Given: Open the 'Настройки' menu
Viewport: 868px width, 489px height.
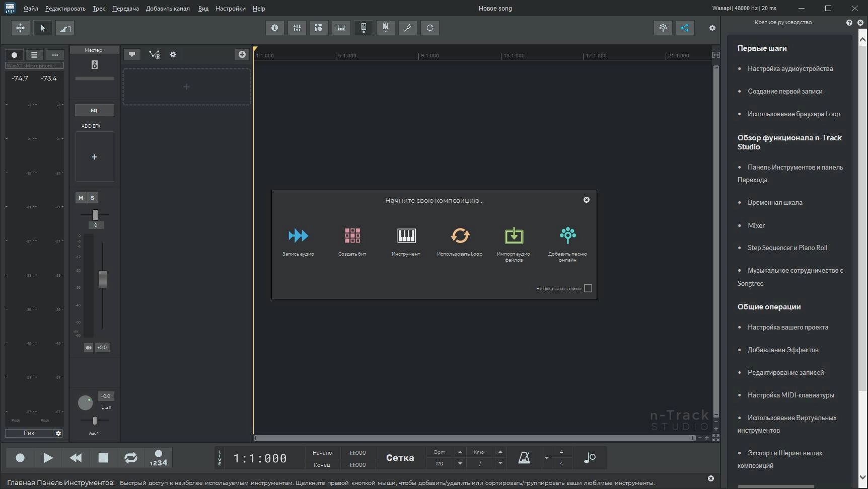Looking at the screenshot, I should [x=231, y=9].
